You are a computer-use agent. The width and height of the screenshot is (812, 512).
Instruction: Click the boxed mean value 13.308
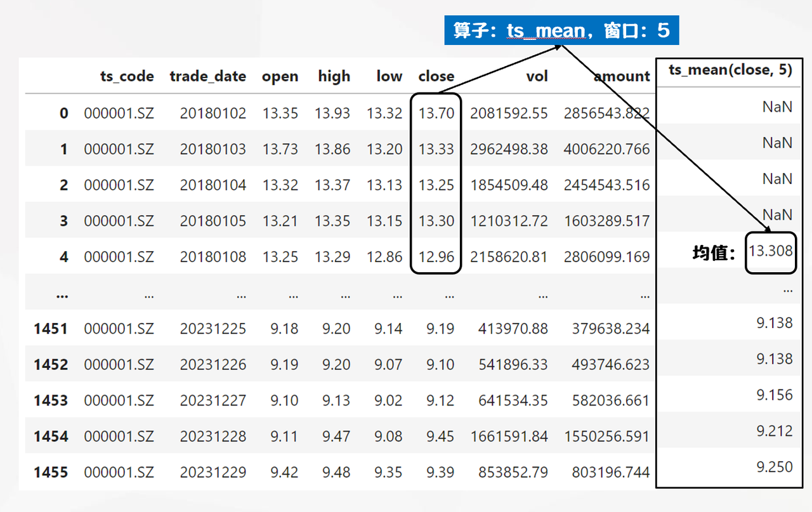[770, 251]
